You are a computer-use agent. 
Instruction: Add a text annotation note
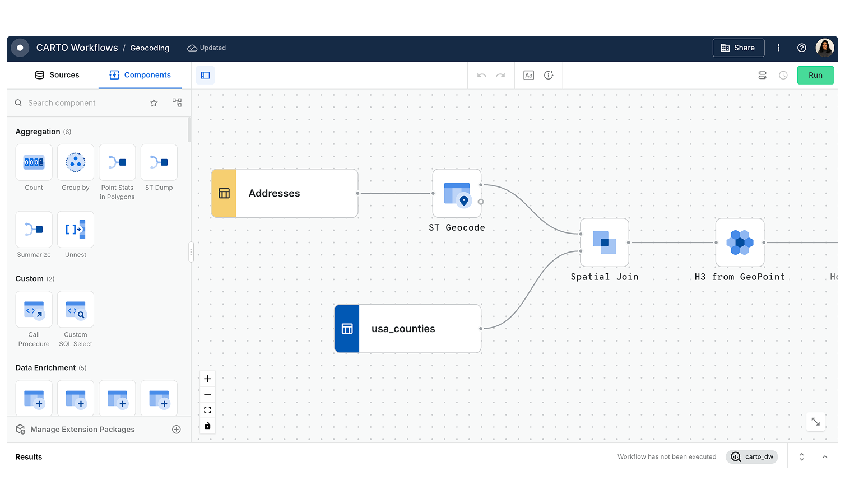[x=528, y=75]
